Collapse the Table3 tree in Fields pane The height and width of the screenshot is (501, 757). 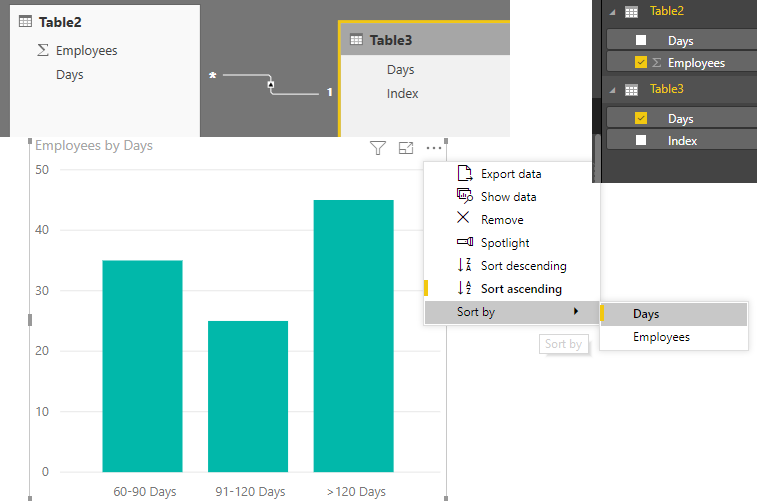[613, 90]
